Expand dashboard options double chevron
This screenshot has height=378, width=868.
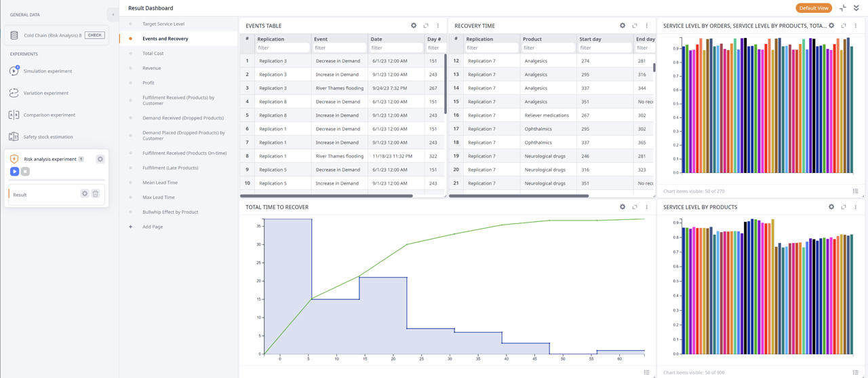[x=856, y=8]
